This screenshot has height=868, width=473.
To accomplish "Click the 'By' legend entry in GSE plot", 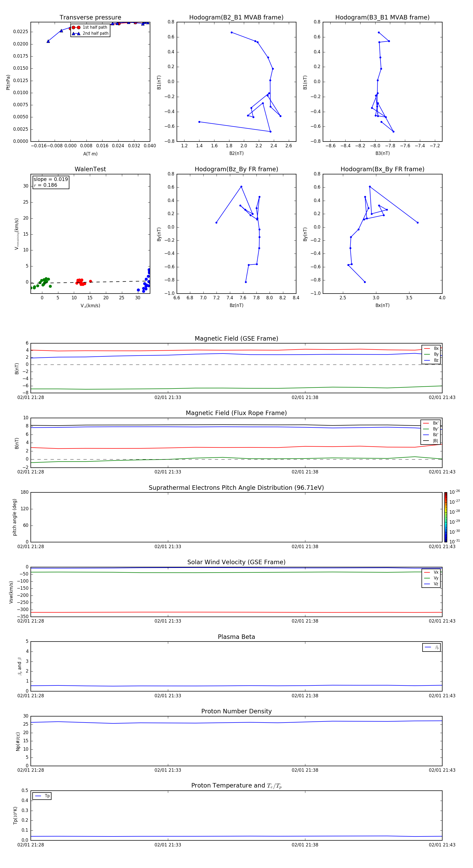I will click(x=431, y=354).
